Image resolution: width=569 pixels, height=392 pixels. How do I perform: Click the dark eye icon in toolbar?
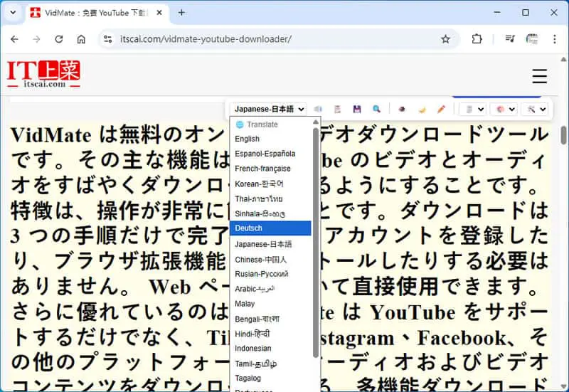[x=402, y=109]
